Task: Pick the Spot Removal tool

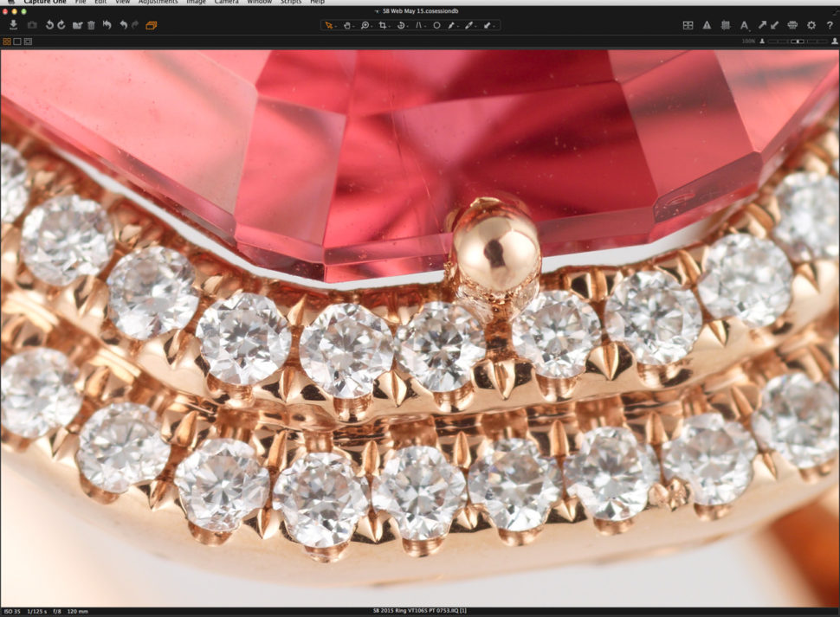Action: (436, 26)
